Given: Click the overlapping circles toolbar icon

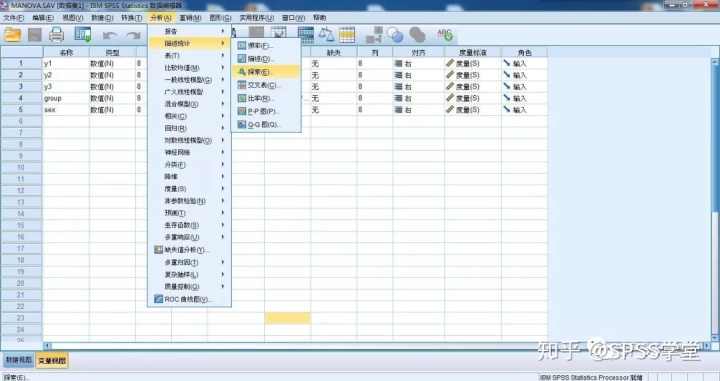Looking at the screenshot, I should (x=395, y=34).
